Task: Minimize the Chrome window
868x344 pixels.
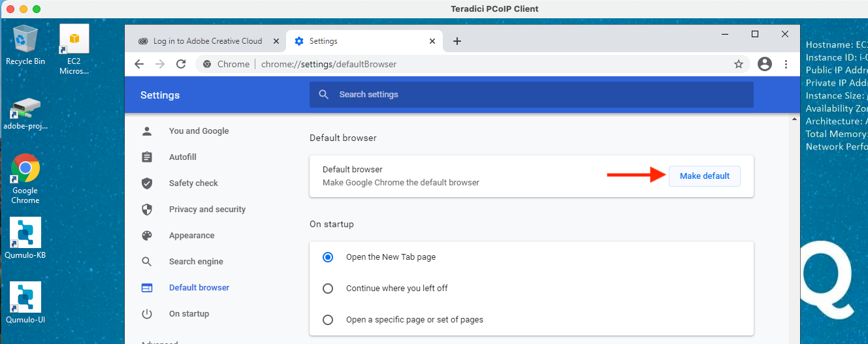Action: 725,34
